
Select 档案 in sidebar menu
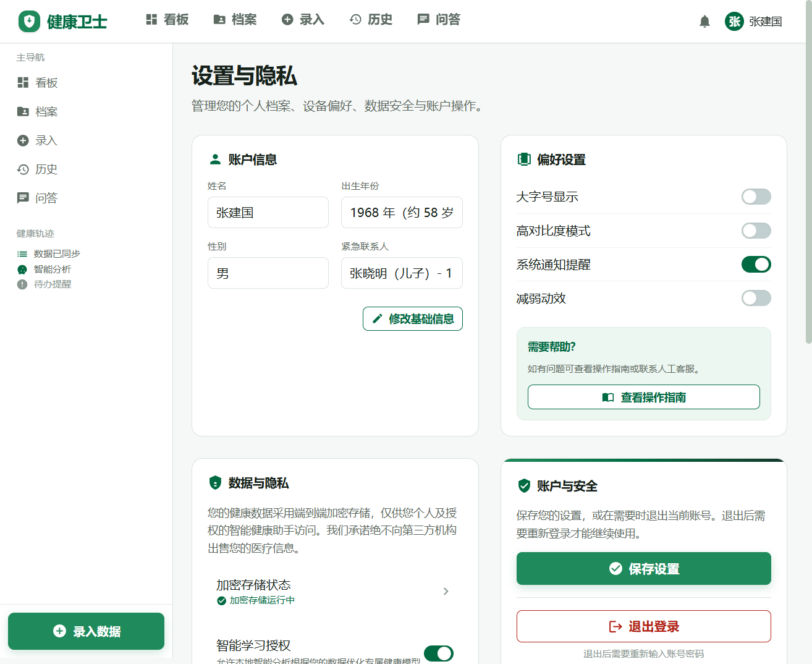pos(86,111)
